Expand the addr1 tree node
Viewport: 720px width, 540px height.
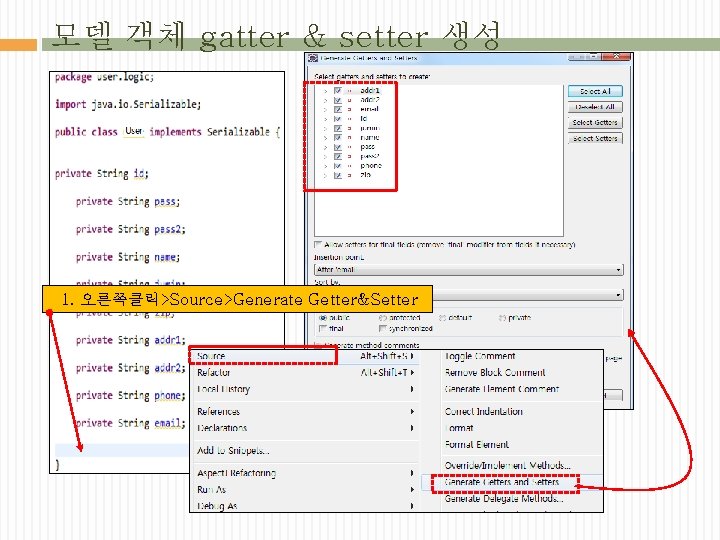pyautogui.click(x=325, y=91)
